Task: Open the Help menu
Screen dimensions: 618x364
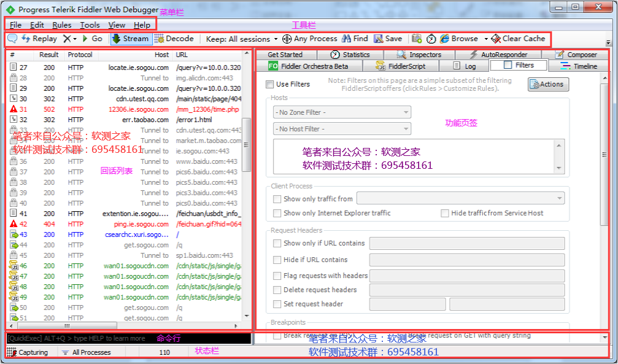Action: pyautogui.click(x=142, y=25)
